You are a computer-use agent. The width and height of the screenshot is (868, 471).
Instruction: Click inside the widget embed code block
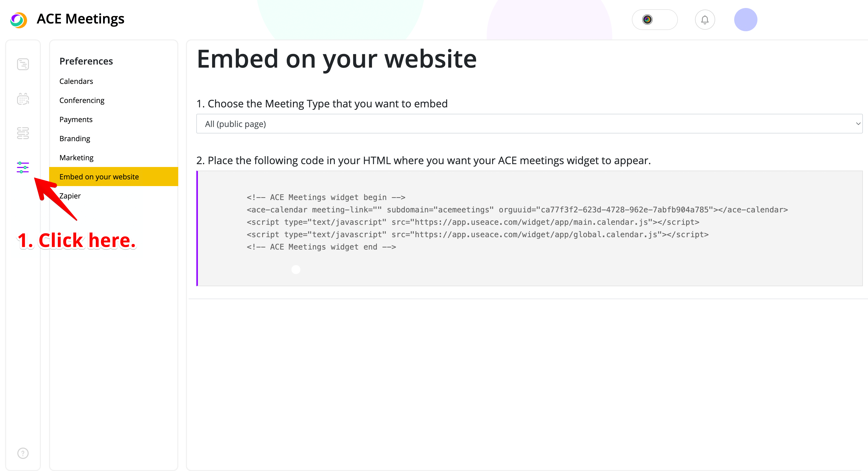[517, 222]
